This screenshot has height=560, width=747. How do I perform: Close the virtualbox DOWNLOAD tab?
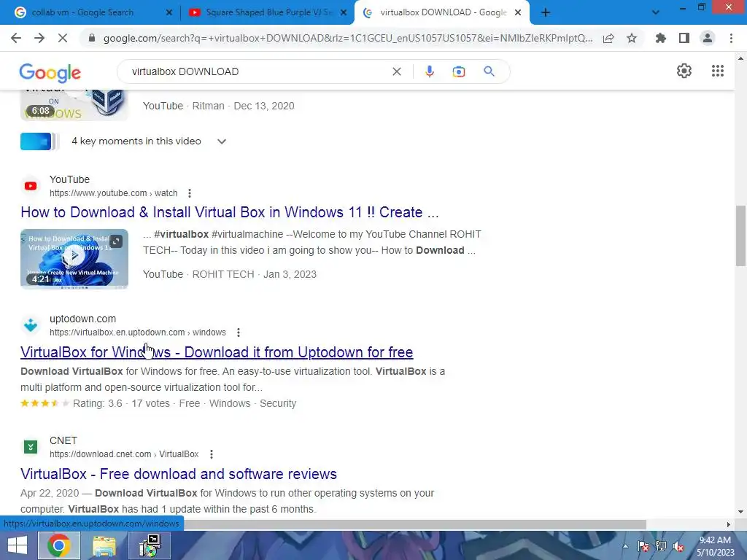click(x=518, y=13)
